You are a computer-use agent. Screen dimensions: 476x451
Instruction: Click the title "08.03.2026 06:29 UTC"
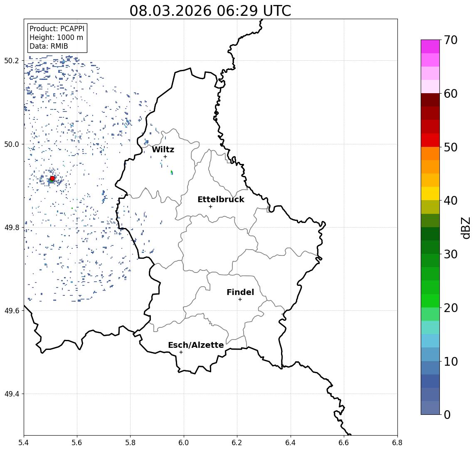(210, 11)
